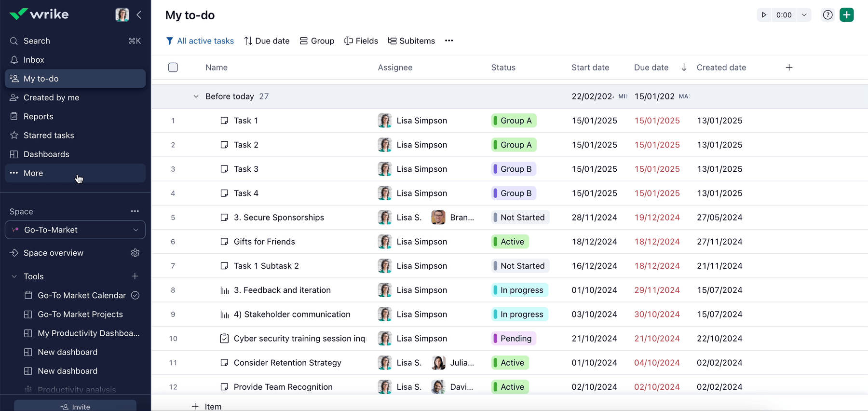Collapse the Before today group

[x=196, y=96]
